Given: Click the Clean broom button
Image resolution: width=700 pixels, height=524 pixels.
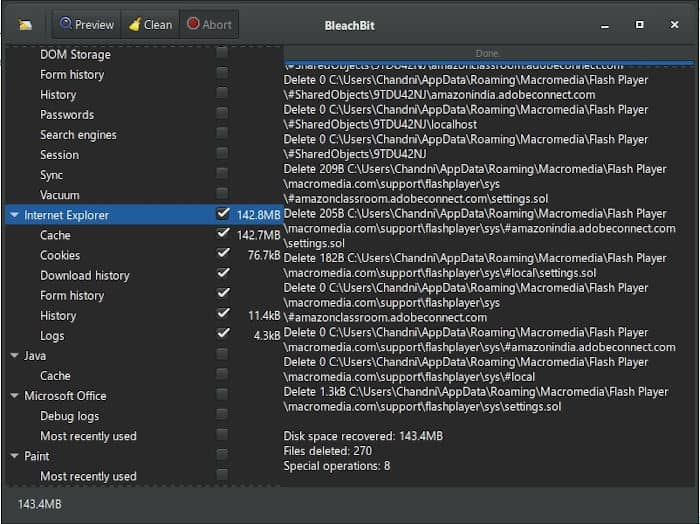Looking at the screenshot, I should coord(150,25).
